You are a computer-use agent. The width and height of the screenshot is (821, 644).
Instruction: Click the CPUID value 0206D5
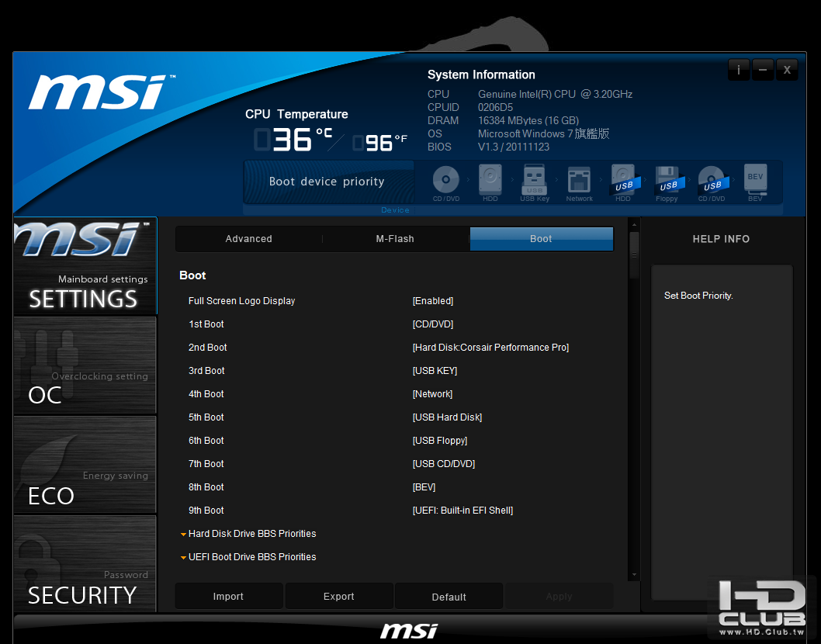[495, 107]
